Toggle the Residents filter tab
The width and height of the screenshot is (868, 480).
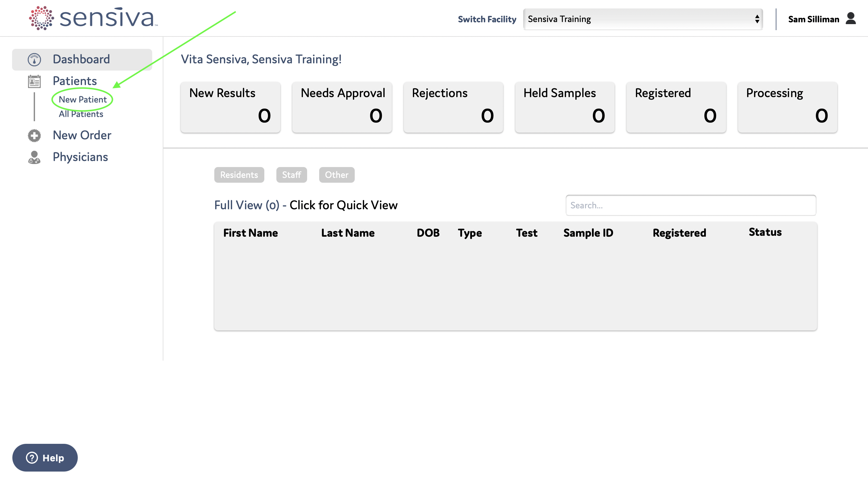click(x=239, y=174)
